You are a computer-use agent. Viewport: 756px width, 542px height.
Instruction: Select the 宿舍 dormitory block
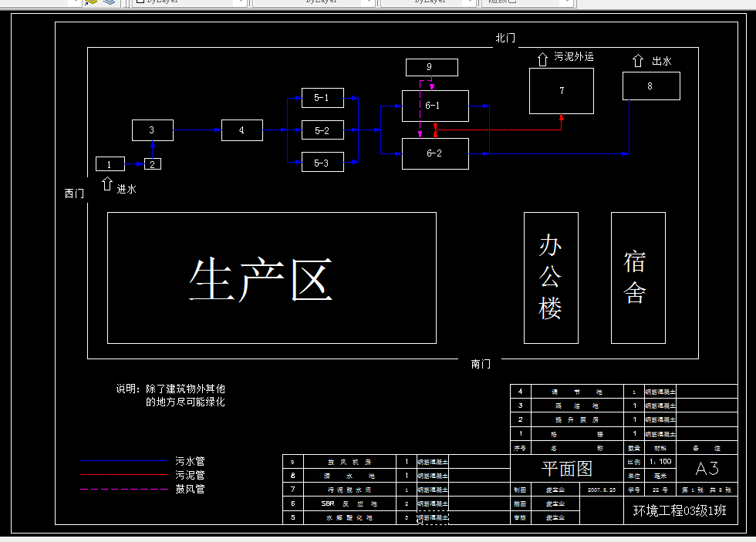637,278
